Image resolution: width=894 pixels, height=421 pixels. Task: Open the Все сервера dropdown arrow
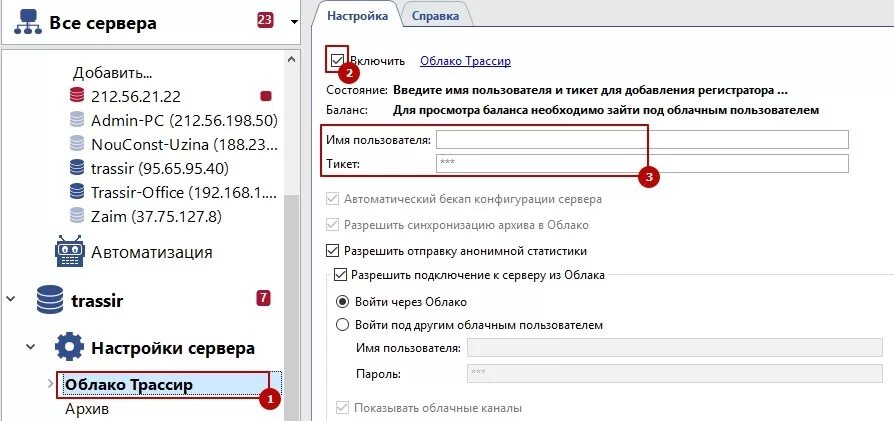294,22
